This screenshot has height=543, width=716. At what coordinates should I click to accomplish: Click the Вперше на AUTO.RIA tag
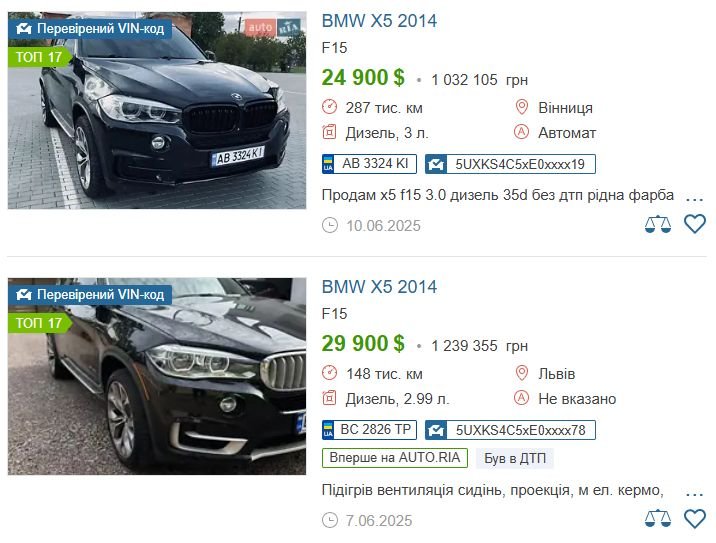pos(395,458)
